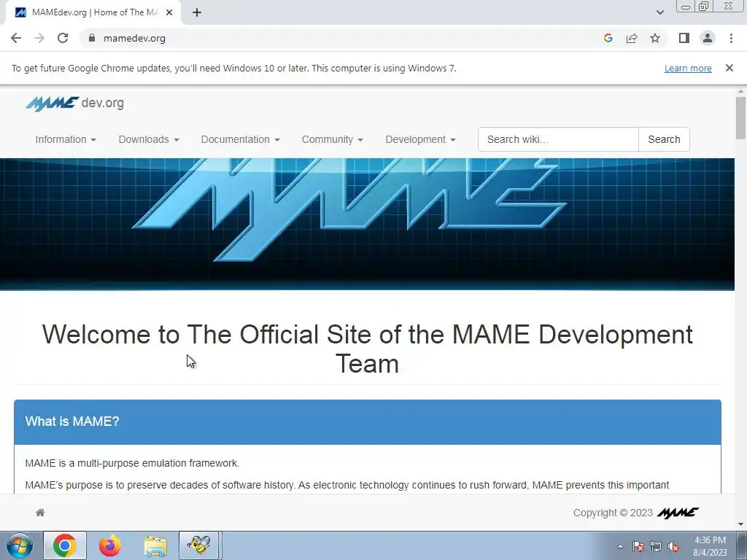Screen dimensions: 747x560
Task: Go back to the previous page
Action: [x=16, y=38]
